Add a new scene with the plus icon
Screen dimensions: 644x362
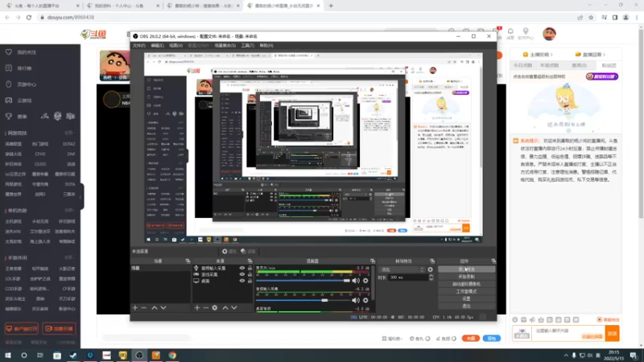point(134,307)
